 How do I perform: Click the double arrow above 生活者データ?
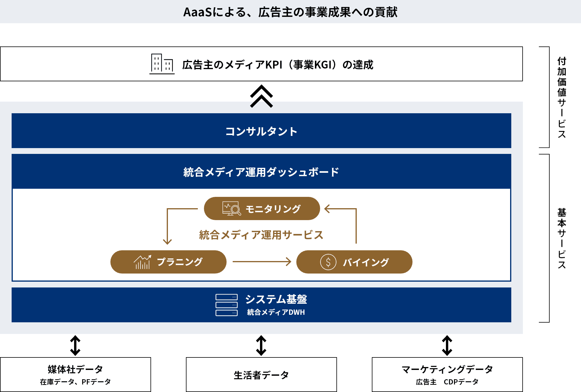pos(261,346)
